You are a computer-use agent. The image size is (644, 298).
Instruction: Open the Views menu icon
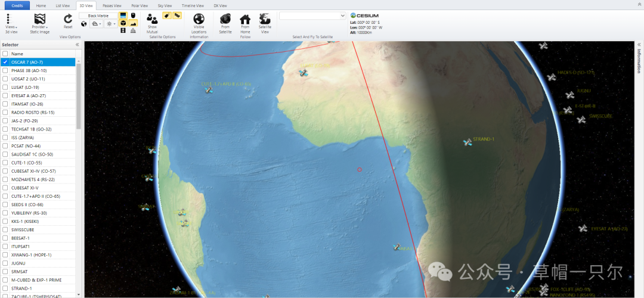coord(8,18)
